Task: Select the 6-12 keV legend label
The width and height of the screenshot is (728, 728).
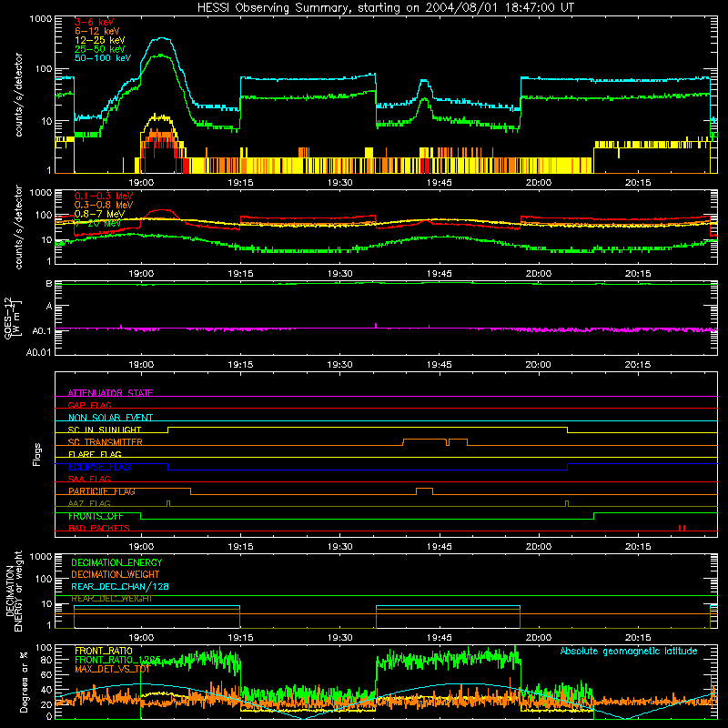Action: [x=97, y=31]
